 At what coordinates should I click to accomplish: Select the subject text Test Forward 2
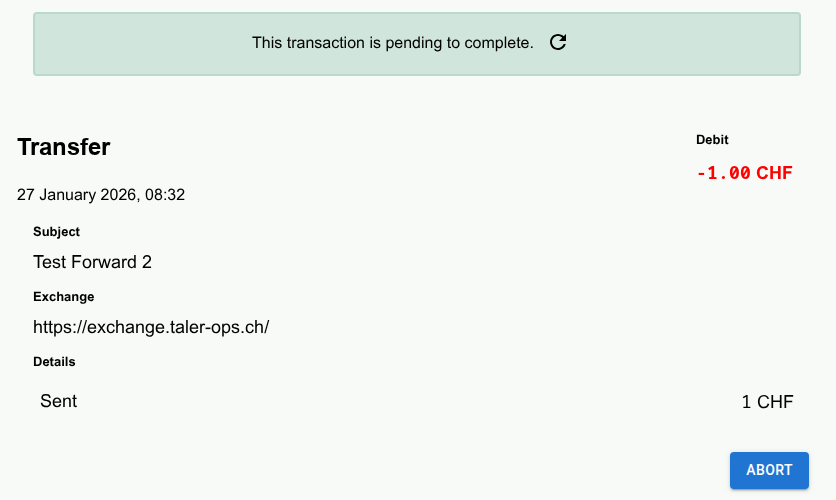click(92, 263)
